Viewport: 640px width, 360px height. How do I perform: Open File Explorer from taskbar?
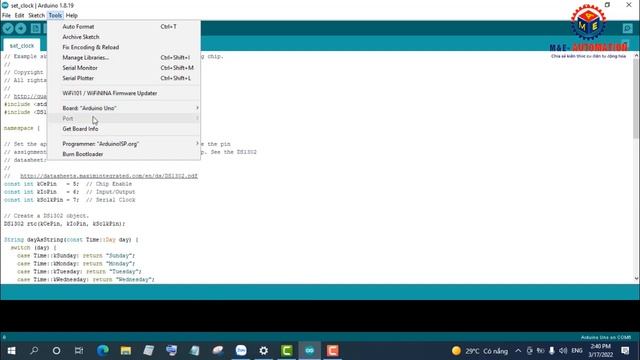(x=126, y=351)
